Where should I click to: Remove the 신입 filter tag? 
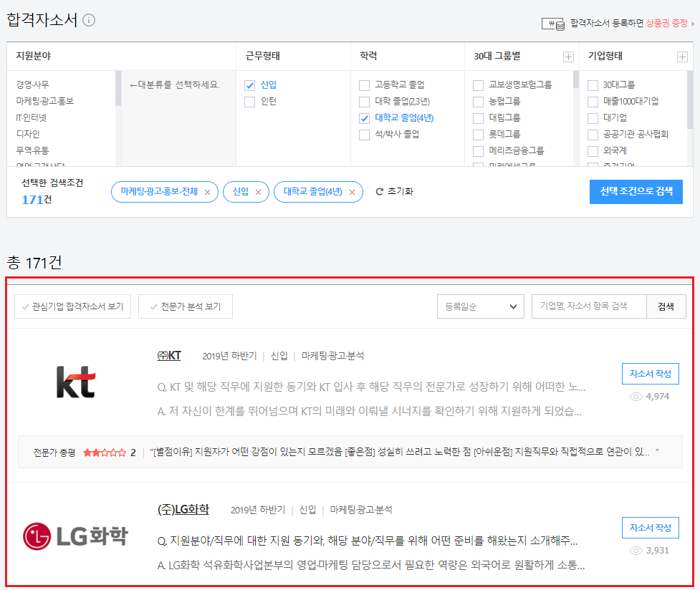pyautogui.click(x=258, y=192)
